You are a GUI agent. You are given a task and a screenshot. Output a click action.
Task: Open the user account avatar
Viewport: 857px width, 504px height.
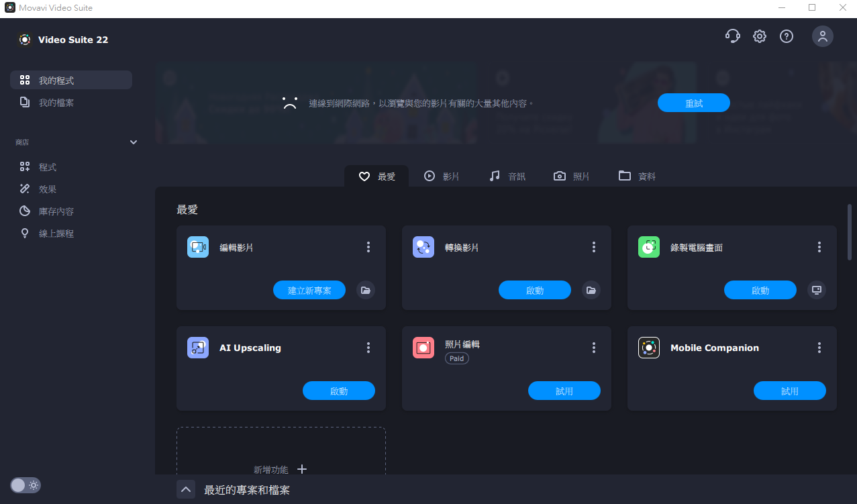(823, 36)
